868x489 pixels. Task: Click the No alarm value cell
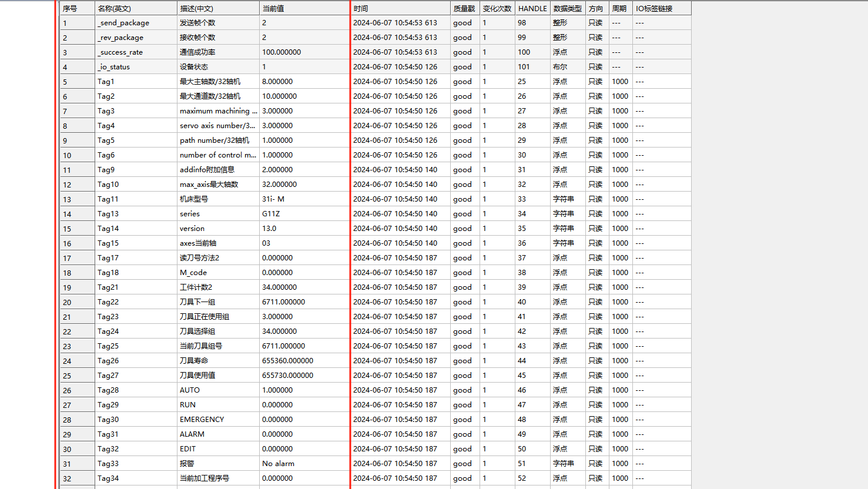pos(304,463)
